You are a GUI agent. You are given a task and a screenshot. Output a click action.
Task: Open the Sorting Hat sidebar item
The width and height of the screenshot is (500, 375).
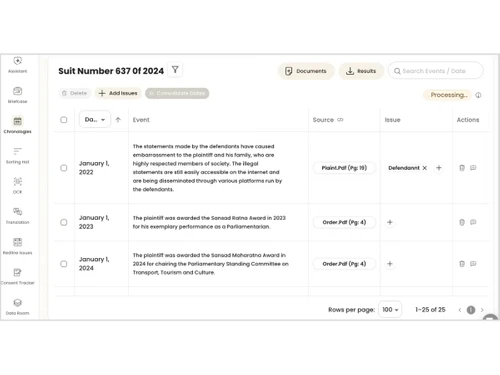click(x=18, y=156)
